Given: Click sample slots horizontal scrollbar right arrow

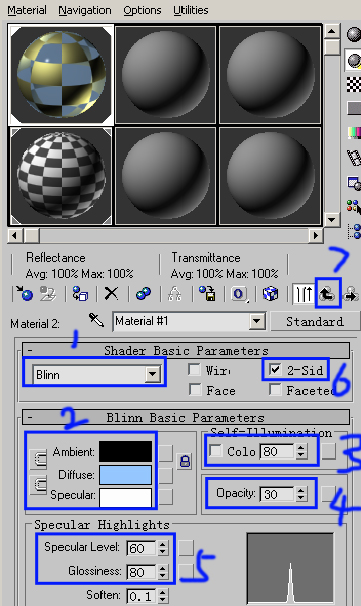Looking at the screenshot, I should (315, 235).
